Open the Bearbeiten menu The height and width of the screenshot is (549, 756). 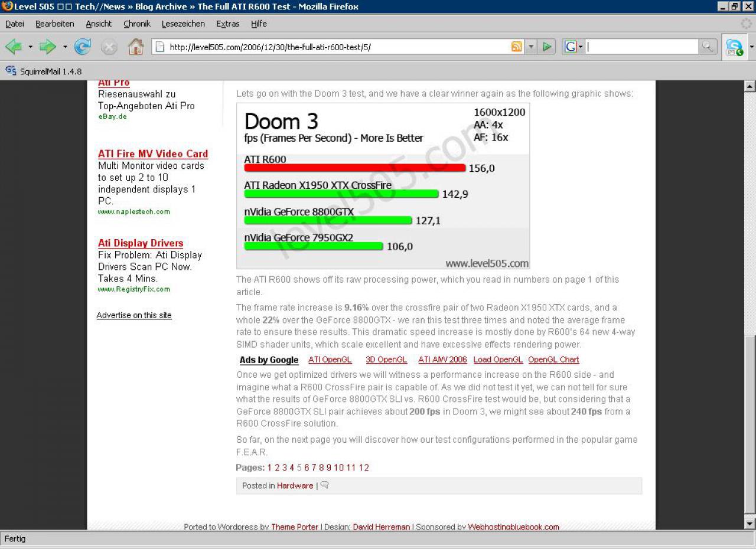(55, 24)
